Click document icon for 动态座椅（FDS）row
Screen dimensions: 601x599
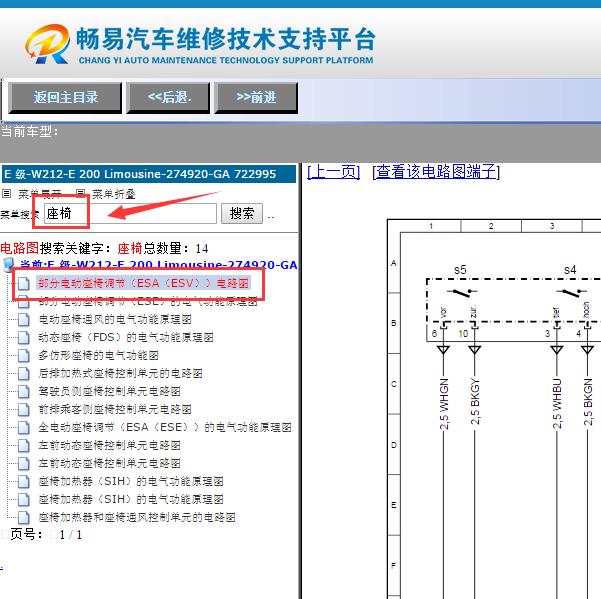tap(23, 337)
